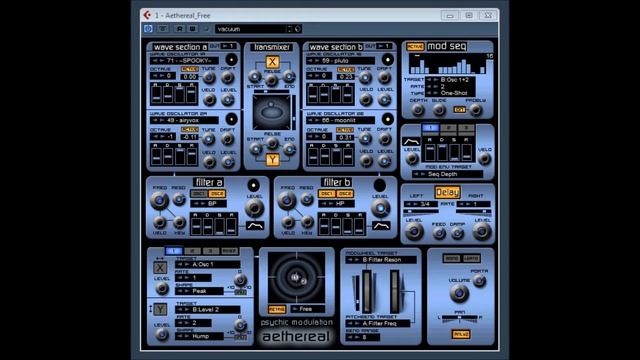Click the Porta knob

pos(479,281)
